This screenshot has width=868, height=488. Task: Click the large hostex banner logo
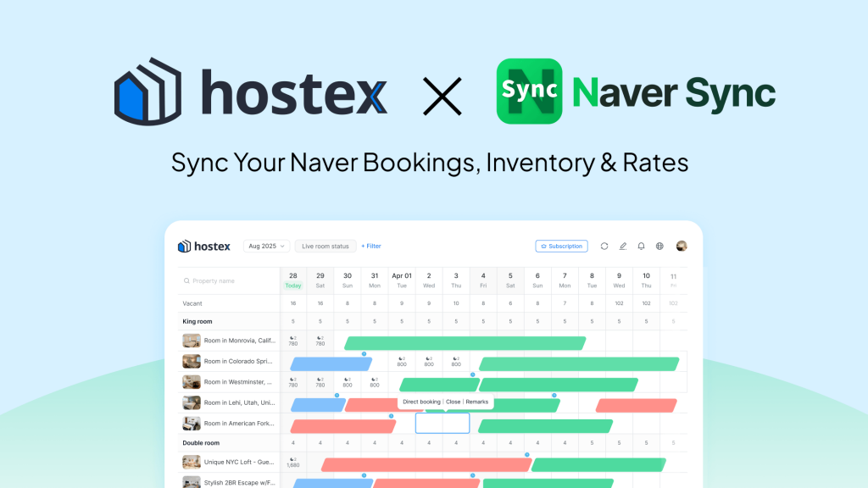(250, 91)
